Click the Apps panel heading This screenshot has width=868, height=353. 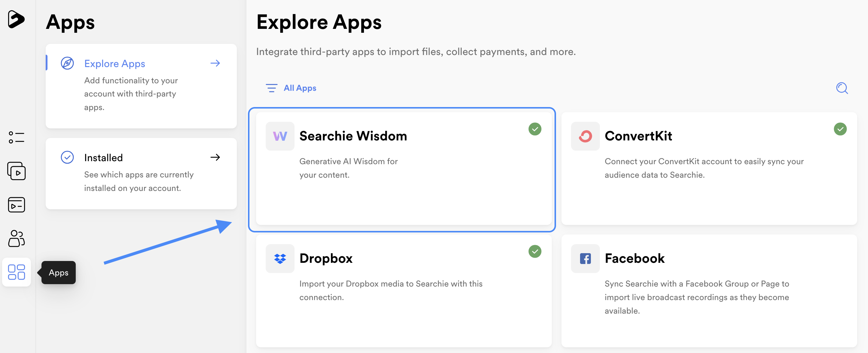(x=70, y=22)
